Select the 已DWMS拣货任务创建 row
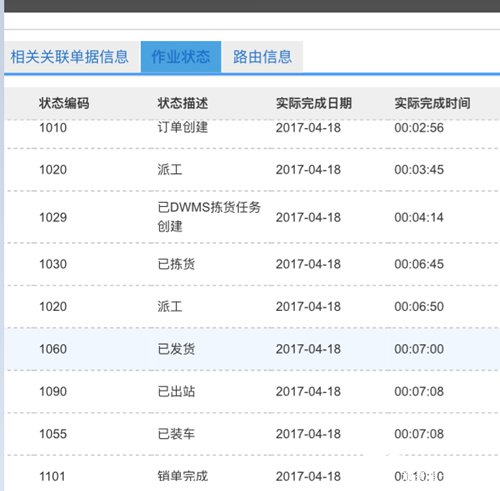 (252, 217)
